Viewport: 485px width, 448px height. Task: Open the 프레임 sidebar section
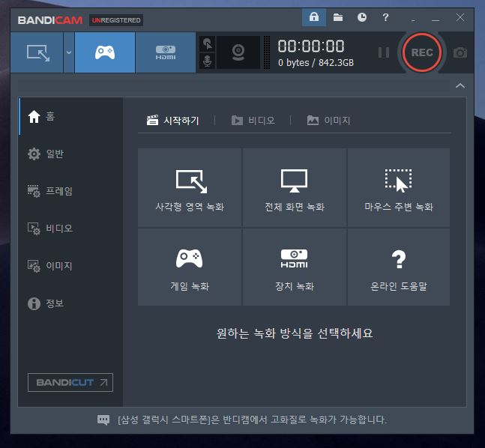pyautogui.click(x=70, y=191)
